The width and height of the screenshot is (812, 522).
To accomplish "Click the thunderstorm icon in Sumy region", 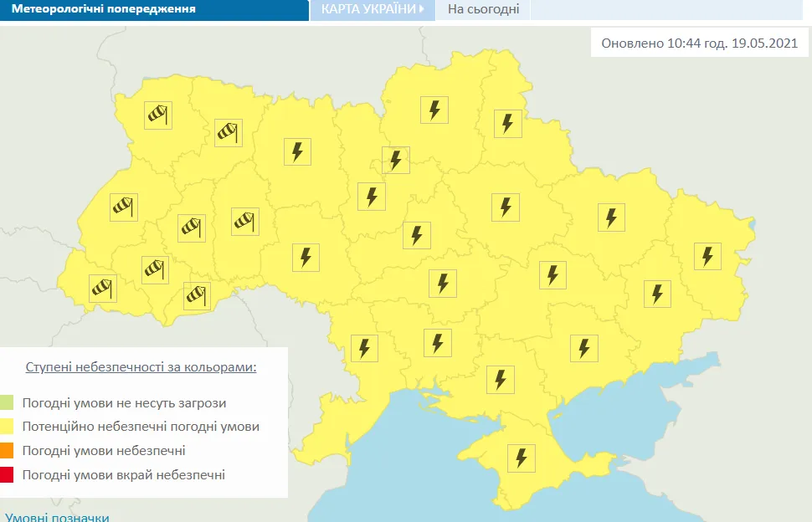I will tap(506, 125).
